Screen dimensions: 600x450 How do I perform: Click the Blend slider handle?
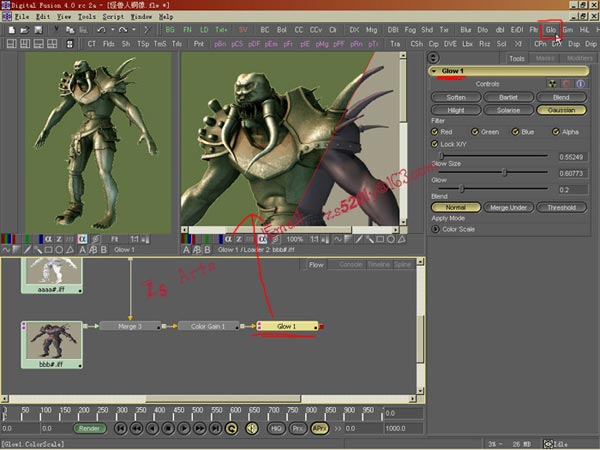(461, 189)
